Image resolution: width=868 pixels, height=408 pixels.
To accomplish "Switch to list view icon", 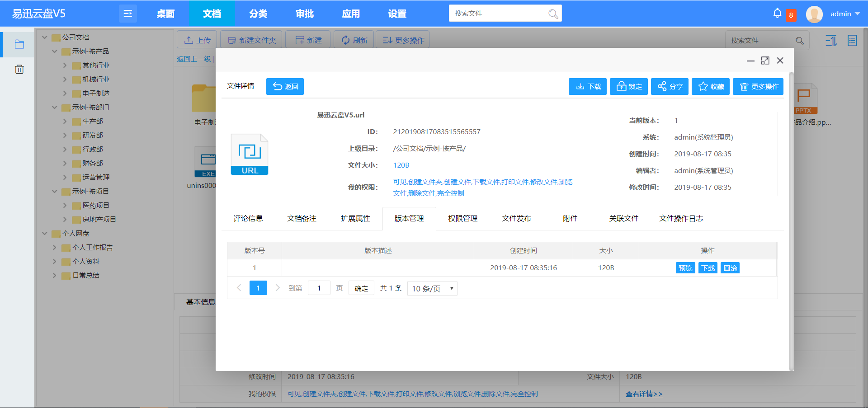I will point(852,41).
